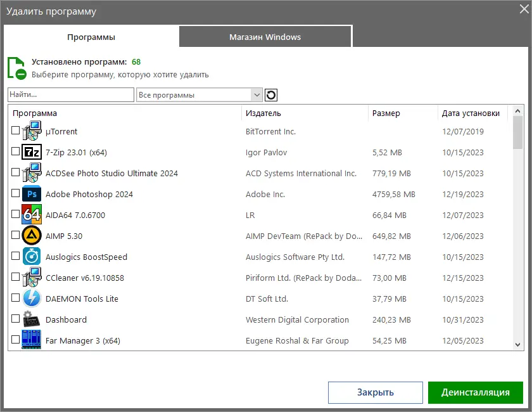532x412 pixels.
Task: Click the 'Найти...' search field
Action: pos(70,95)
